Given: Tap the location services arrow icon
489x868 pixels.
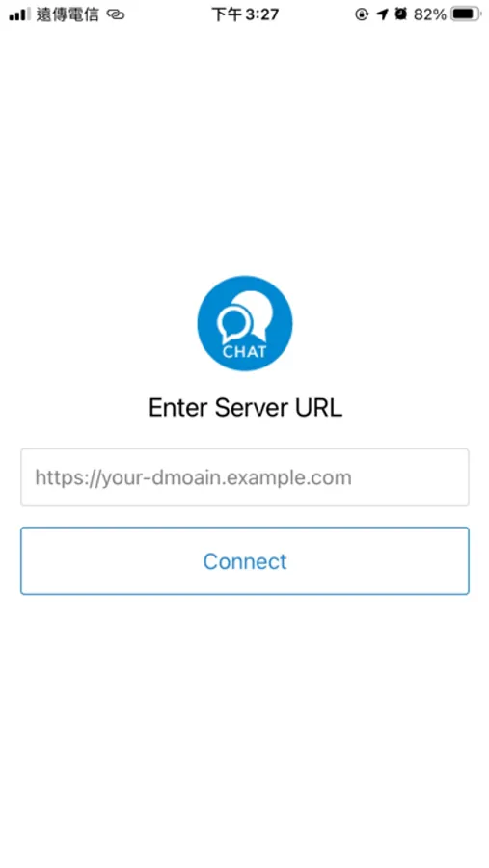Looking at the screenshot, I should coord(382,14).
